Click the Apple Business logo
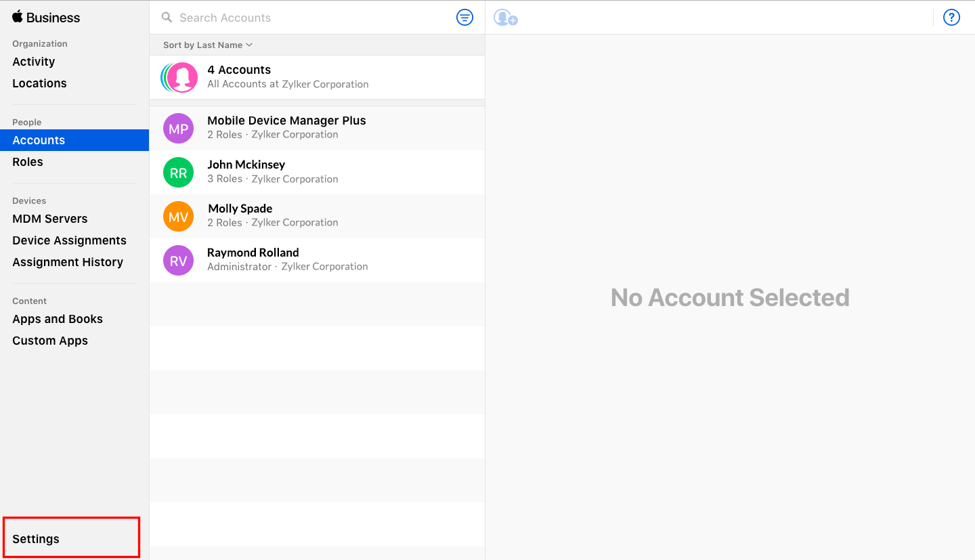This screenshot has width=975, height=560. click(x=45, y=18)
